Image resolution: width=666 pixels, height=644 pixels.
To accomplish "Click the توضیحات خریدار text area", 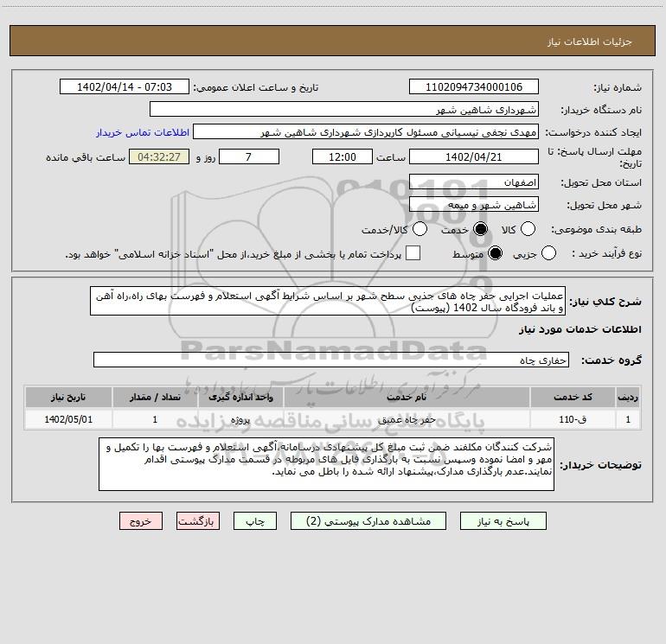I will 327,464.
